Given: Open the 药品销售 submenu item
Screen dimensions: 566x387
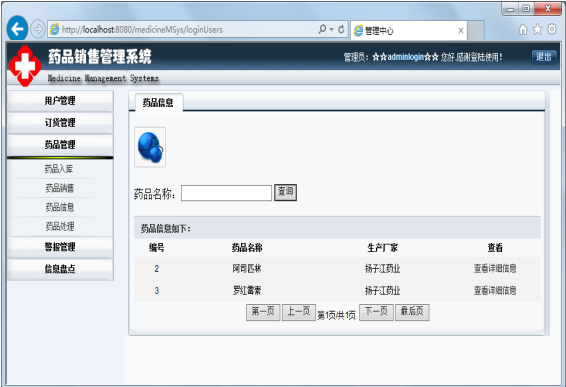Looking at the screenshot, I should [x=60, y=188].
